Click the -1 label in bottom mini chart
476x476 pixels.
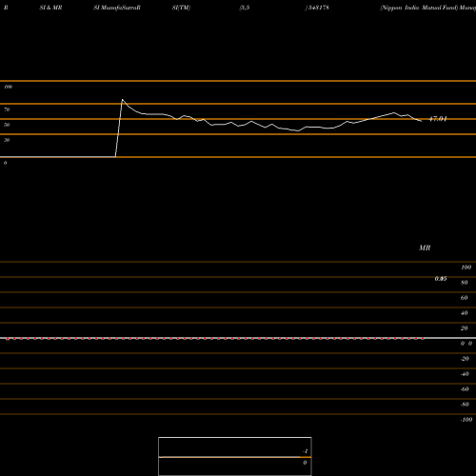tap(306, 451)
